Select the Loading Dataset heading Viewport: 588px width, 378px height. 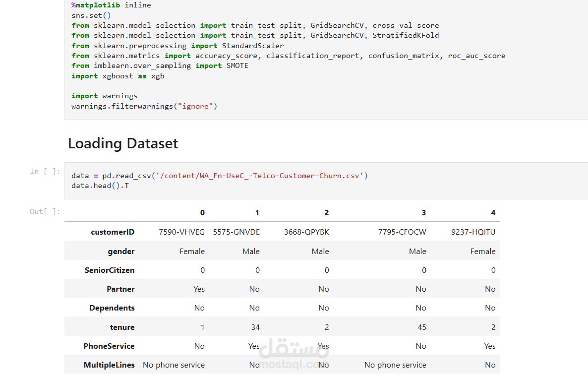coord(122,143)
